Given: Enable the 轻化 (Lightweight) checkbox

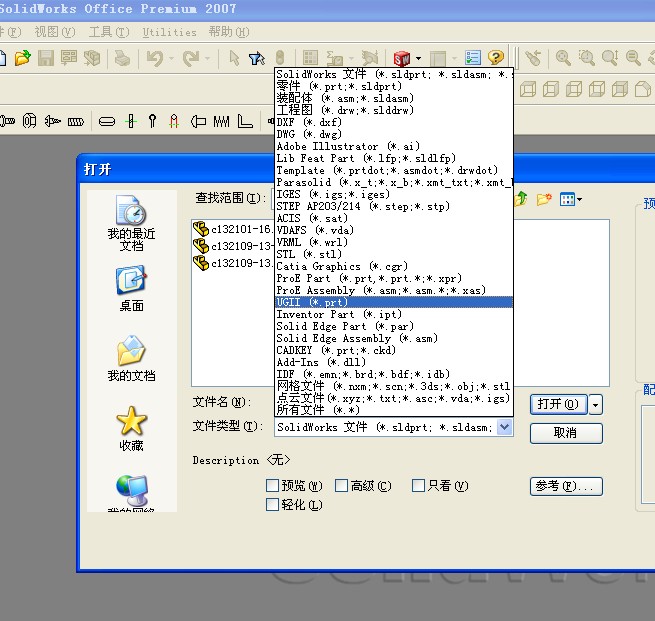Looking at the screenshot, I should pos(272,504).
